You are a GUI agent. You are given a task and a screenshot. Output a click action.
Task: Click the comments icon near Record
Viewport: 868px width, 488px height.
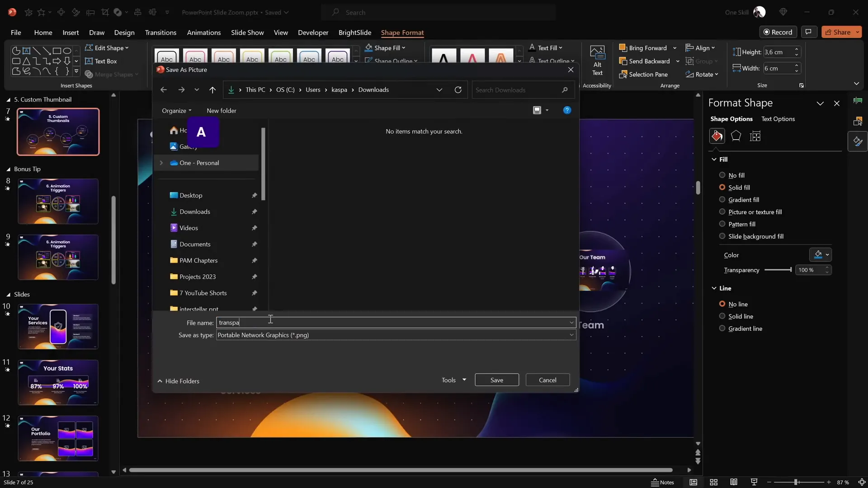808,32
